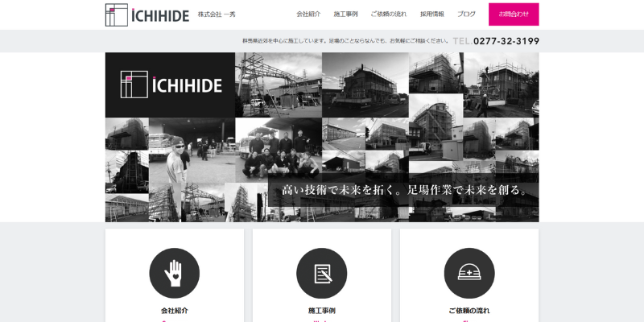Open the ブログ navigation link

466,14
